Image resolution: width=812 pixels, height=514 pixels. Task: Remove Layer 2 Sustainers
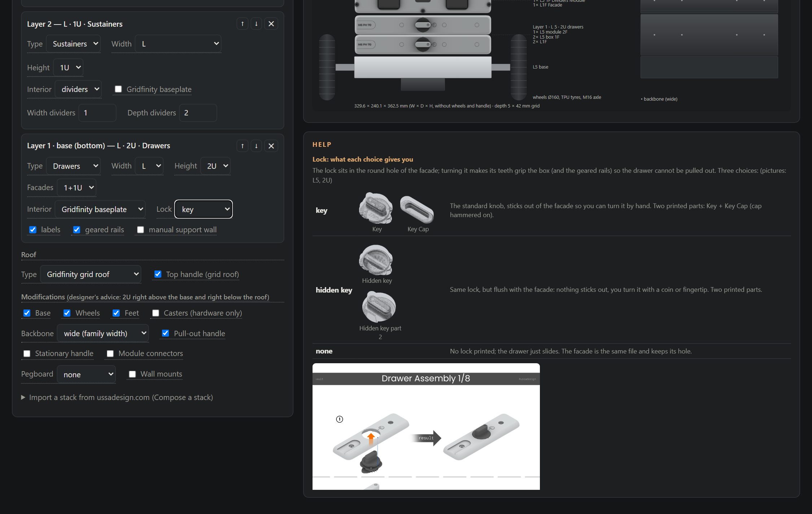(271, 24)
